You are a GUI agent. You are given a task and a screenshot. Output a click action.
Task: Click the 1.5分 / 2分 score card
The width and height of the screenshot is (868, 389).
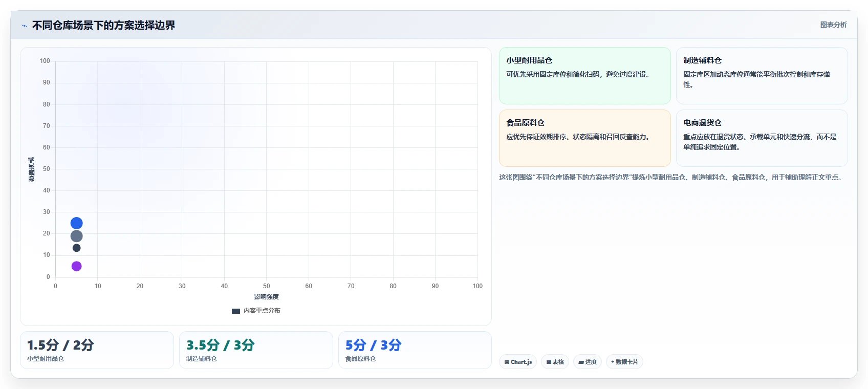(97, 350)
